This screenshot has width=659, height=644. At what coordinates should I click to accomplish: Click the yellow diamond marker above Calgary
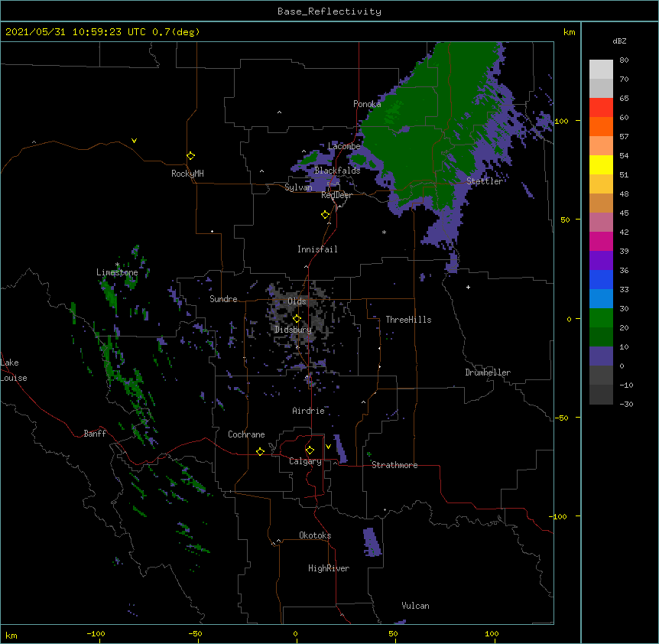310,450
